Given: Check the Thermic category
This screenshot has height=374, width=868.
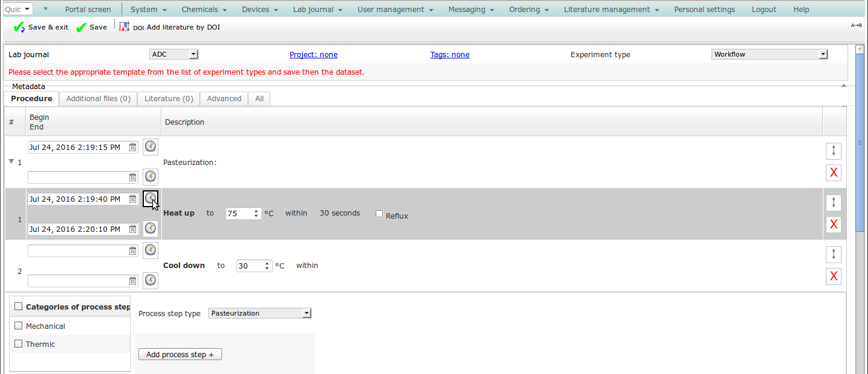Looking at the screenshot, I should point(19,344).
